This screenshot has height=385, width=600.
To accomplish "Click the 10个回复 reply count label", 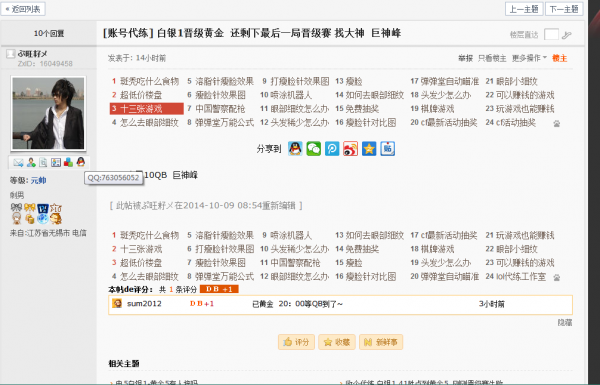I will click(49, 33).
